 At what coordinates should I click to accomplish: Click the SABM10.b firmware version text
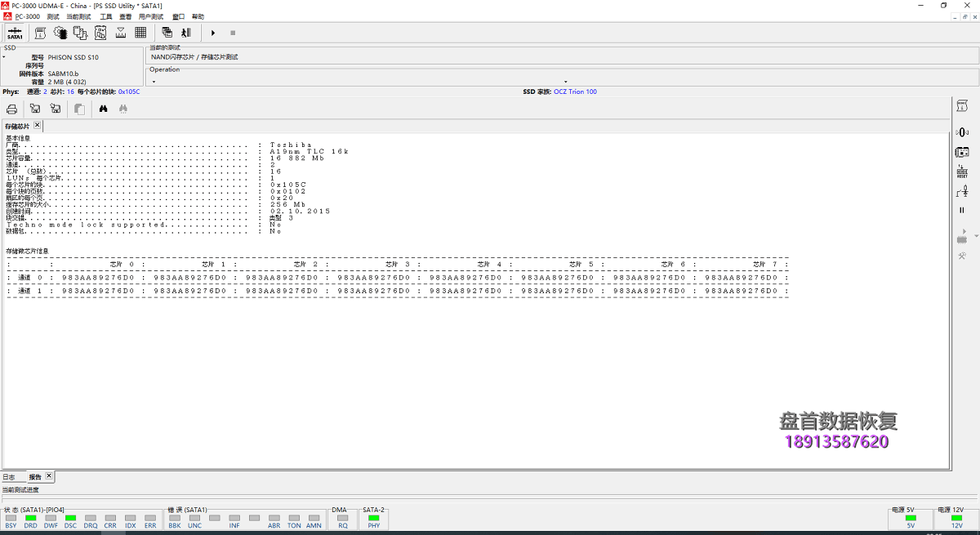click(63, 74)
